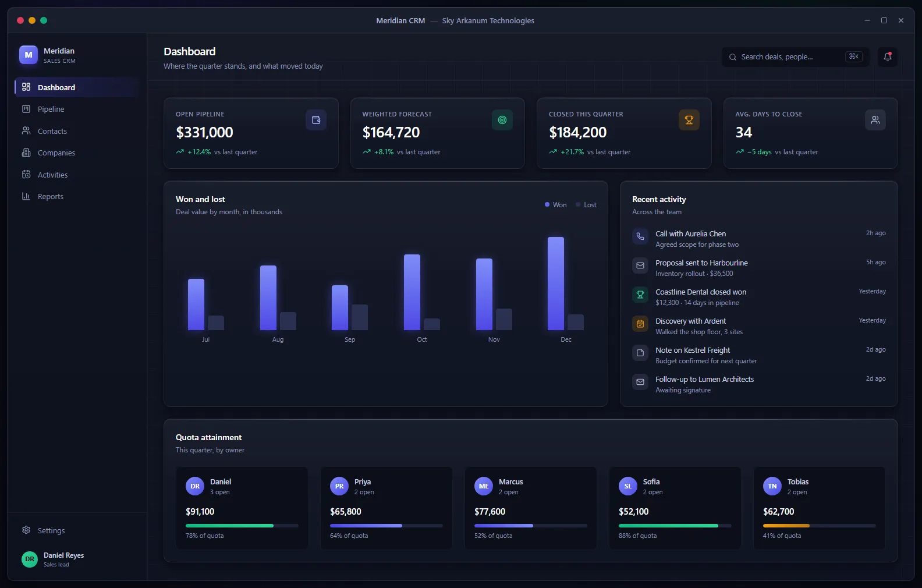Click the $184,200 closed value
The width and height of the screenshot is (922, 588).
click(x=578, y=133)
